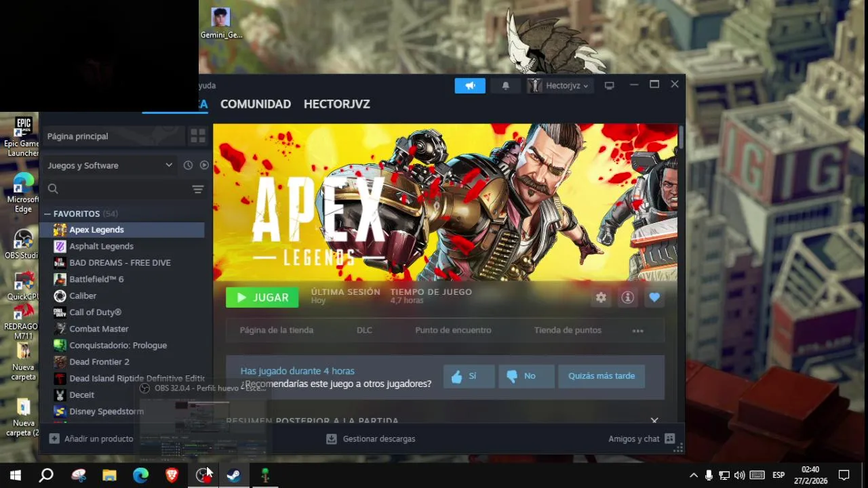Click the library search field
Viewport: 868px width, 488px height.
click(119, 189)
